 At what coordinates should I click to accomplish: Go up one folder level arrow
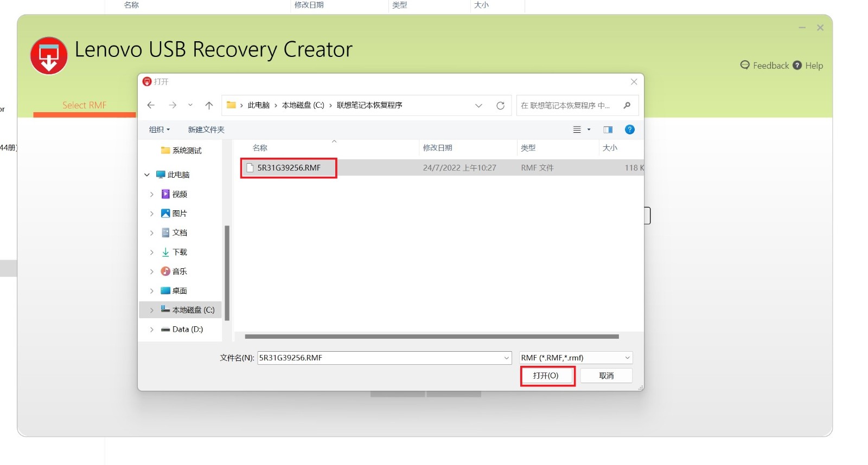(x=209, y=105)
